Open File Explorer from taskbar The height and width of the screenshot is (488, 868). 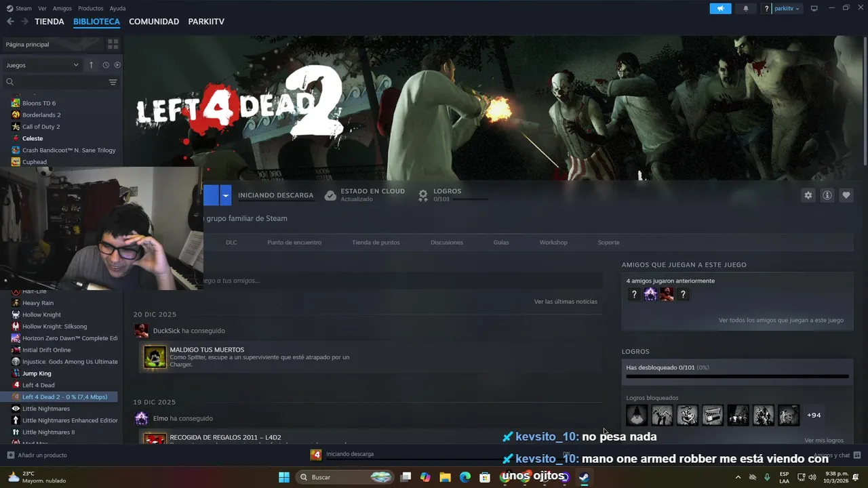445,477
